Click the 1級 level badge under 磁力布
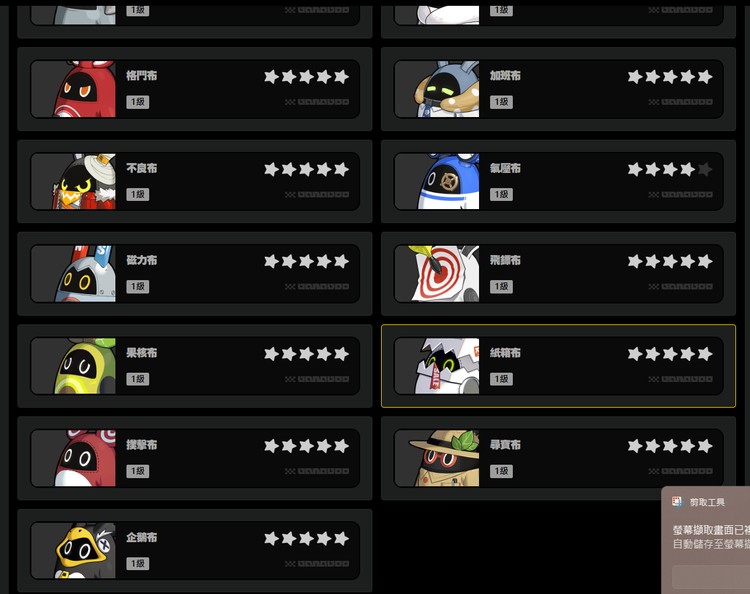 pyautogui.click(x=138, y=286)
